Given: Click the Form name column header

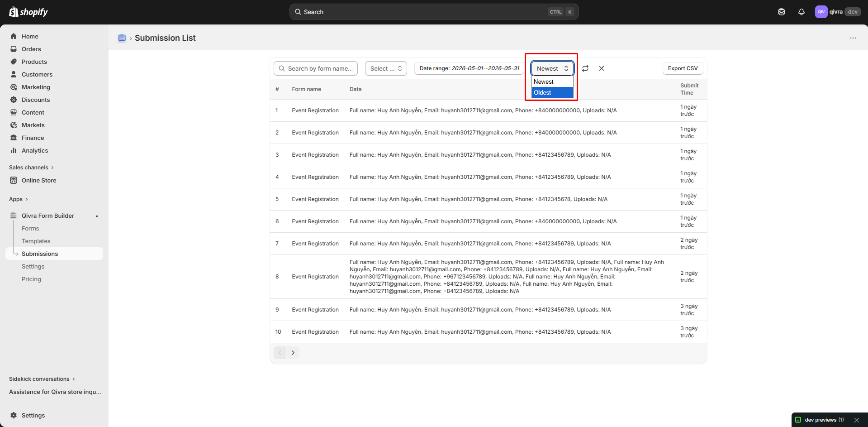Looking at the screenshot, I should [x=306, y=89].
